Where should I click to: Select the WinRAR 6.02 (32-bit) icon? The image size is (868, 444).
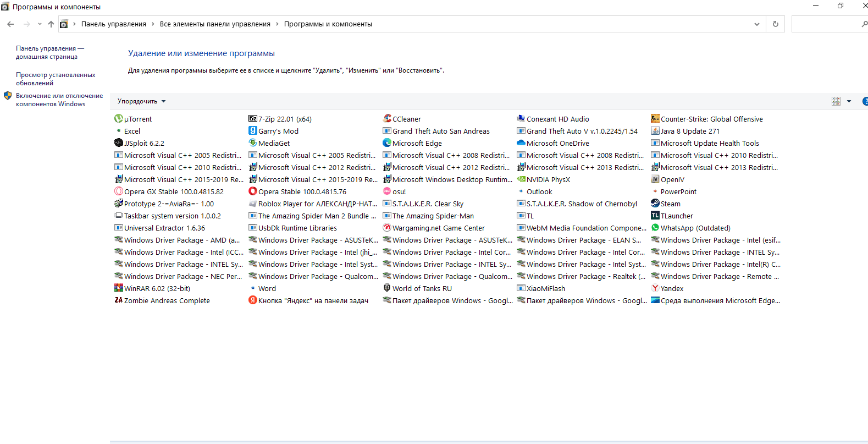pos(118,288)
